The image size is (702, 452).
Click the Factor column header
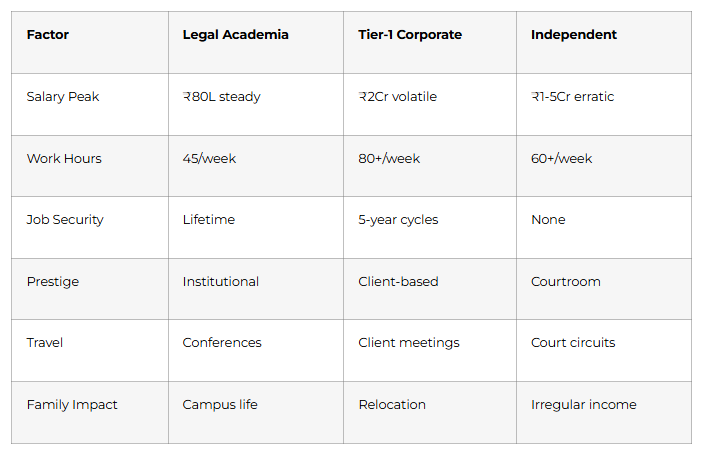pos(48,35)
